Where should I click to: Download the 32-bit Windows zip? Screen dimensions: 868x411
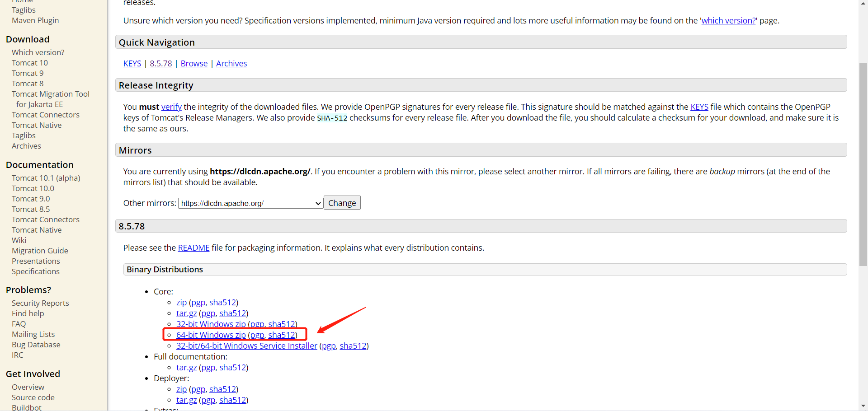coord(211,324)
